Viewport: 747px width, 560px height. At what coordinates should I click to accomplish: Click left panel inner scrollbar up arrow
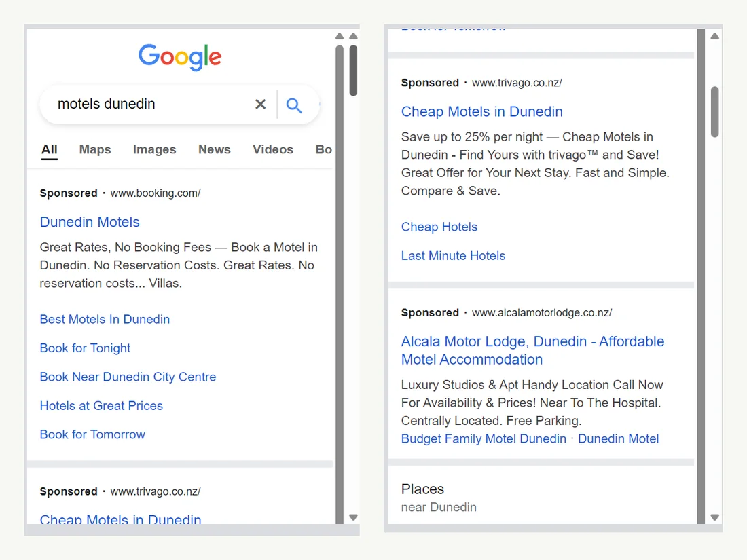pyautogui.click(x=339, y=36)
